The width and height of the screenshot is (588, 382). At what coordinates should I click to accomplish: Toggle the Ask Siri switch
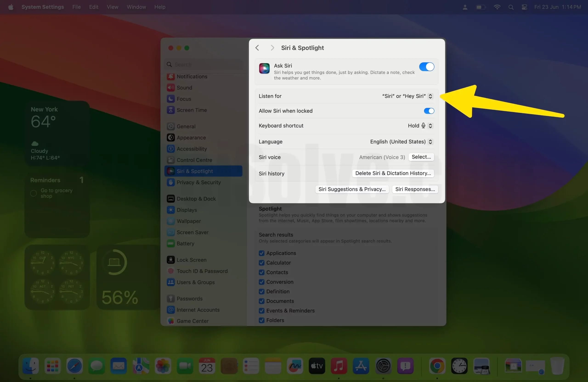(427, 67)
